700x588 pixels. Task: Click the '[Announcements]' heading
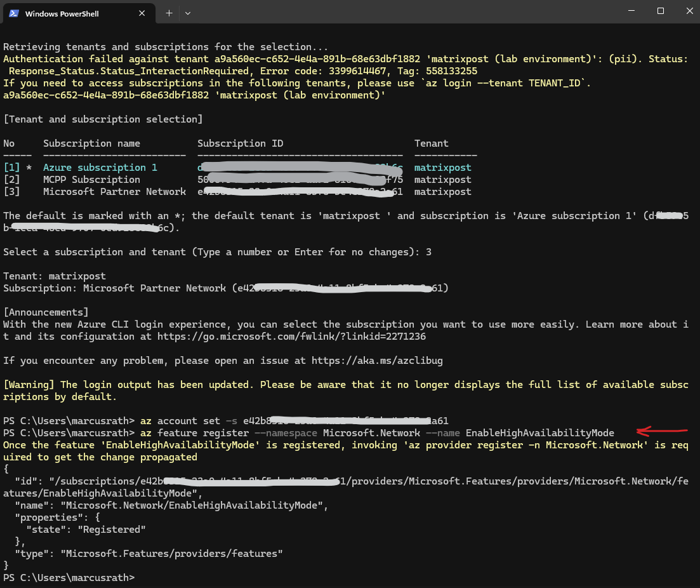46,312
